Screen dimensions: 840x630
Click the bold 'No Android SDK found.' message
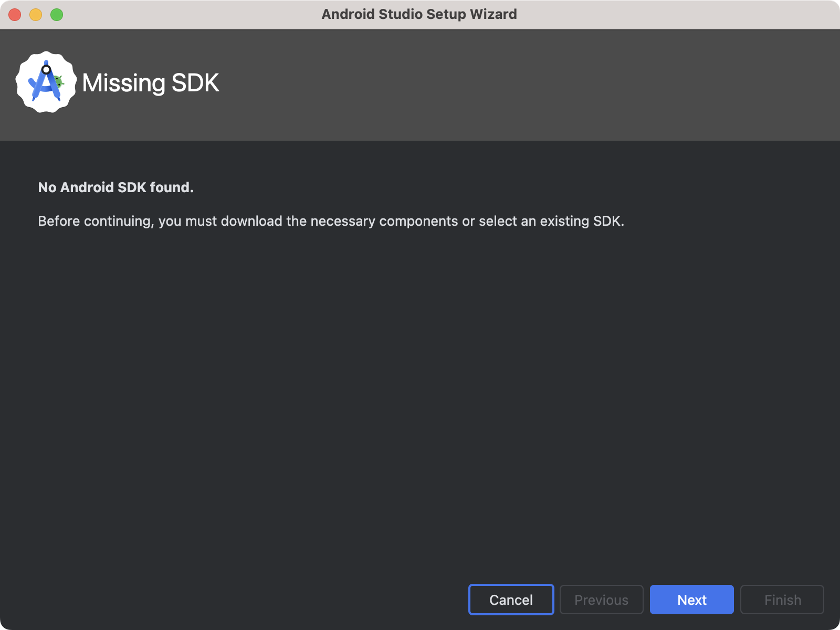[115, 187]
